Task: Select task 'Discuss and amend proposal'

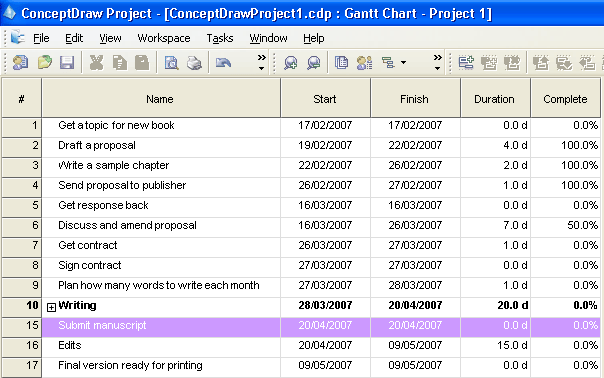Action: (127, 226)
